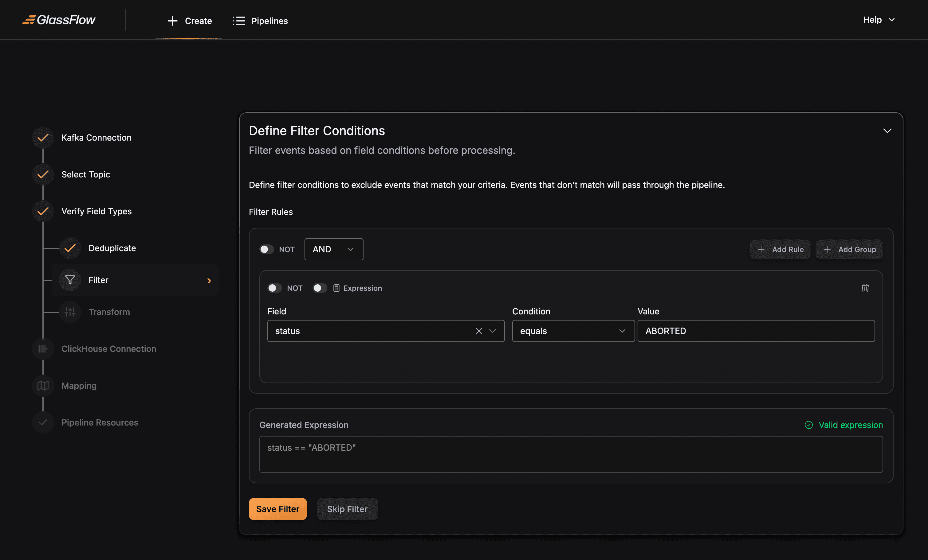Image resolution: width=928 pixels, height=560 pixels.
Task: Open the equals condition dropdown
Action: (x=573, y=331)
